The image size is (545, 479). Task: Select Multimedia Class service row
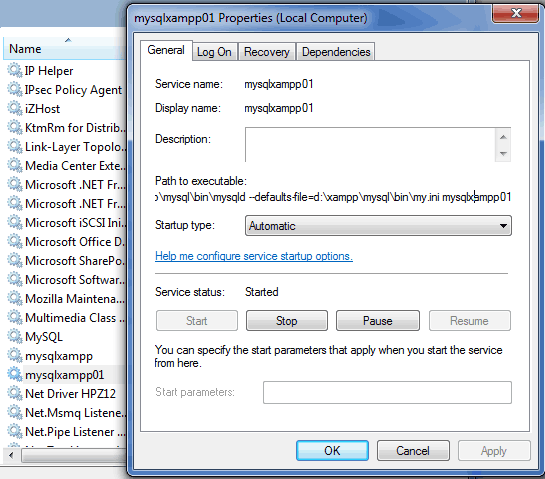75,318
